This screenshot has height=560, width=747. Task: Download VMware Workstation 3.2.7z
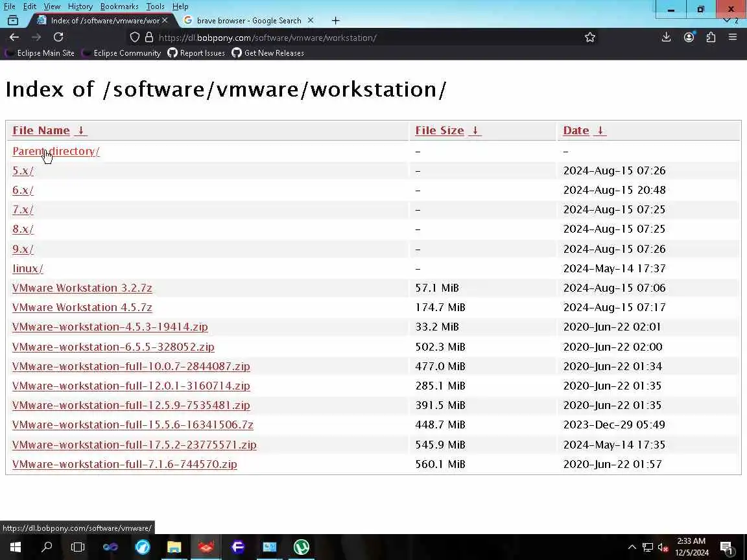[82, 288]
